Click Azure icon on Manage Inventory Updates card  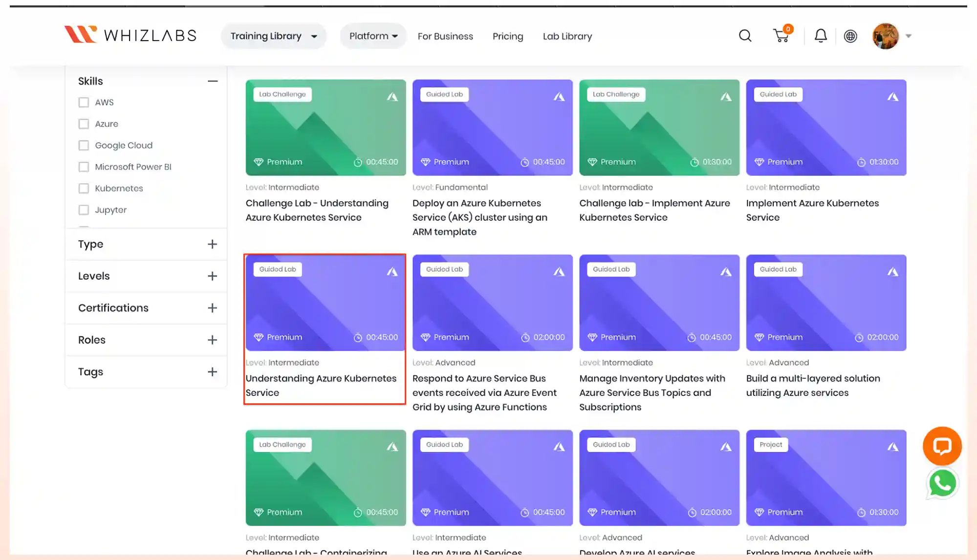point(726,272)
